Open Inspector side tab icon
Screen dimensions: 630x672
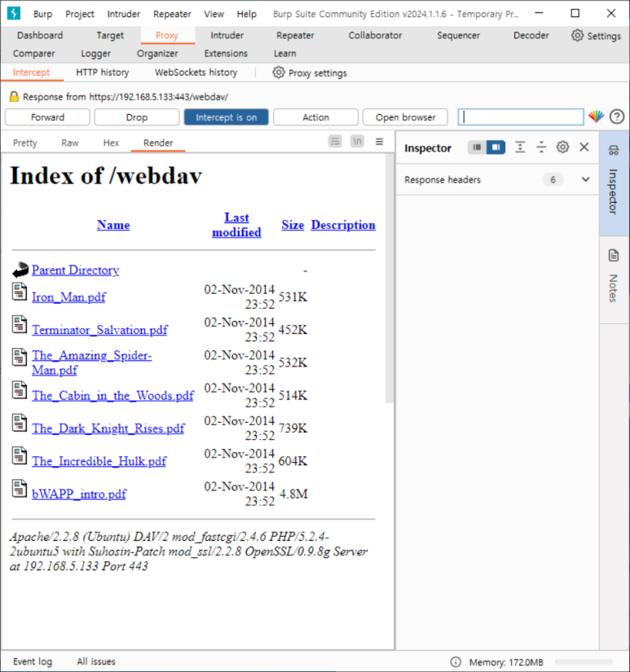[614, 150]
